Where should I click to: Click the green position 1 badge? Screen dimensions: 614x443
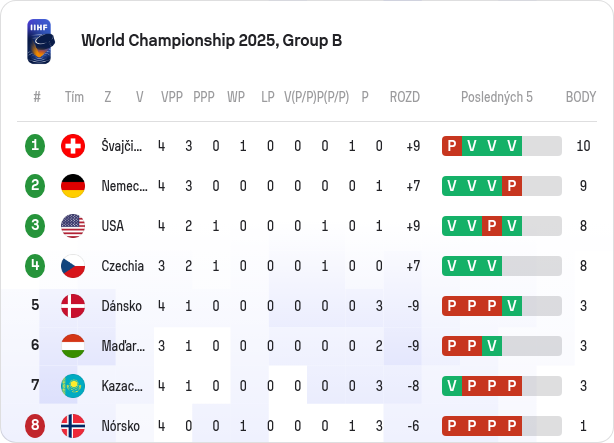tap(35, 146)
